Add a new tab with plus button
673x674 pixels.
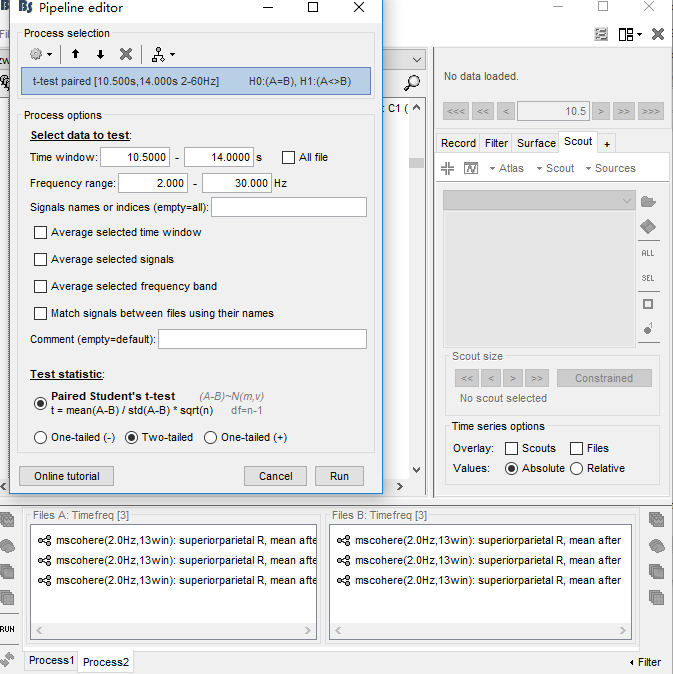[607, 144]
